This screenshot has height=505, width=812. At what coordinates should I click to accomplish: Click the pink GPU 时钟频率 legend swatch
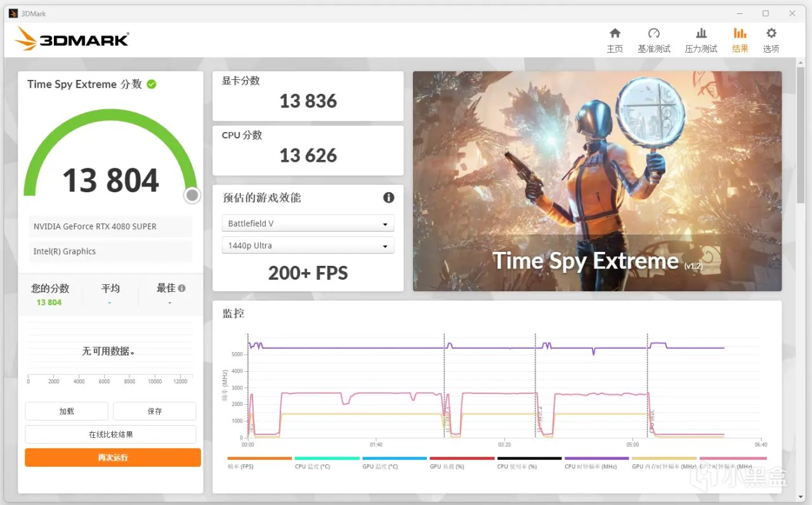click(733, 458)
